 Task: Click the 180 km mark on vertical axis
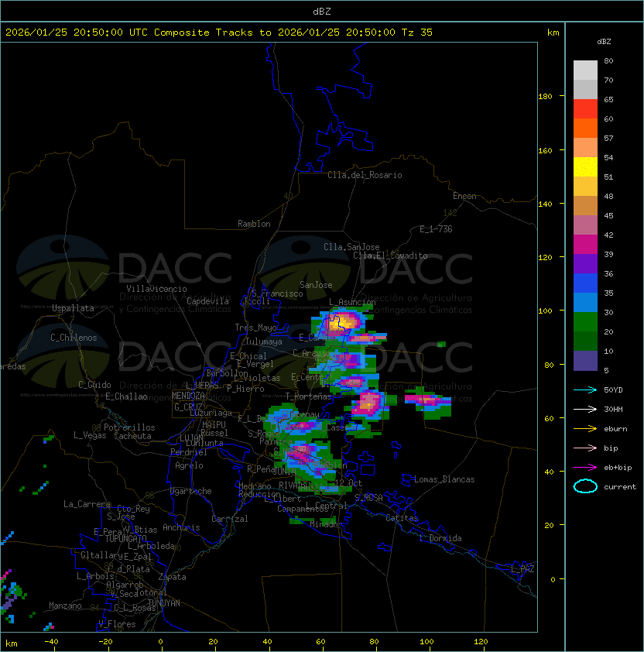545,97
